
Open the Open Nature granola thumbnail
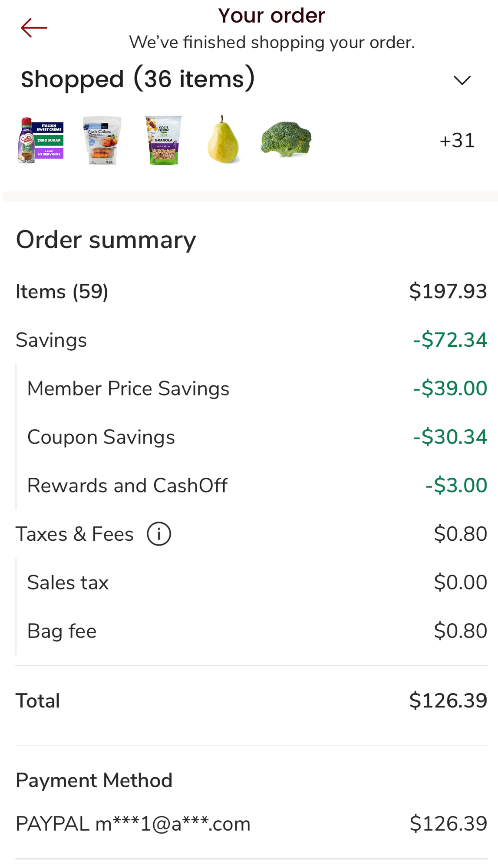click(x=163, y=140)
